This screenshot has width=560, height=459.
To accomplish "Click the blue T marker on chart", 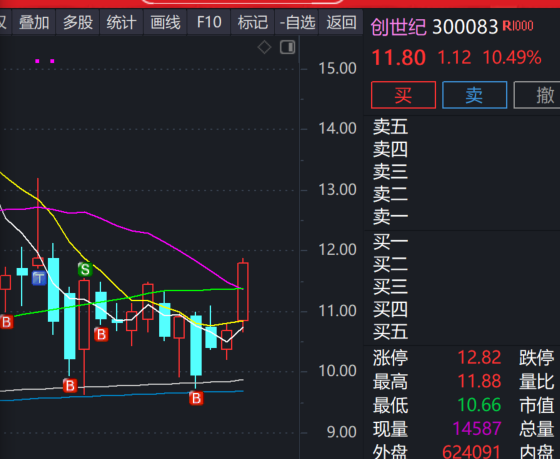I will [39, 278].
